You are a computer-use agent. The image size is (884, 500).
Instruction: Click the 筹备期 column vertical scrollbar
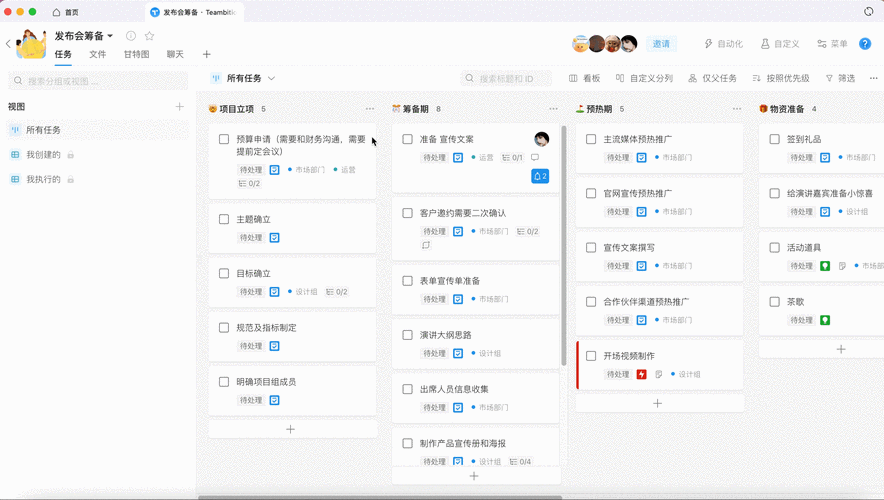pos(564,245)
